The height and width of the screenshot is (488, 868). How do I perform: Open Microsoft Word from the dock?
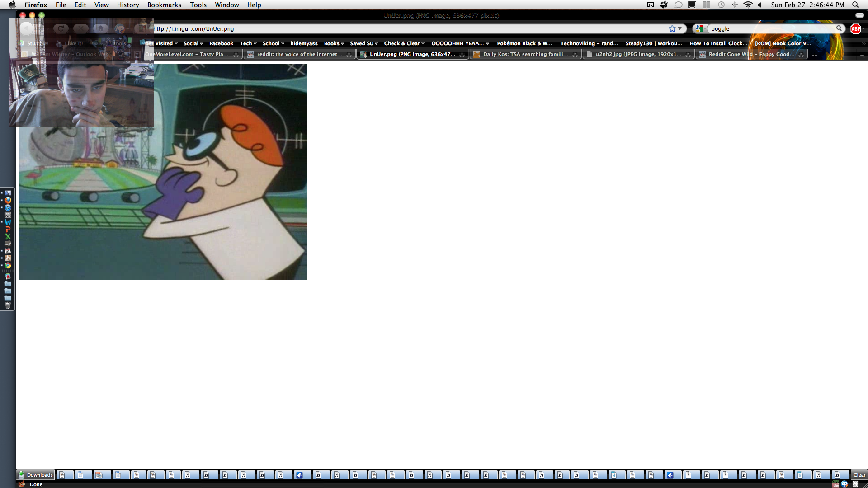coord(8,222)
